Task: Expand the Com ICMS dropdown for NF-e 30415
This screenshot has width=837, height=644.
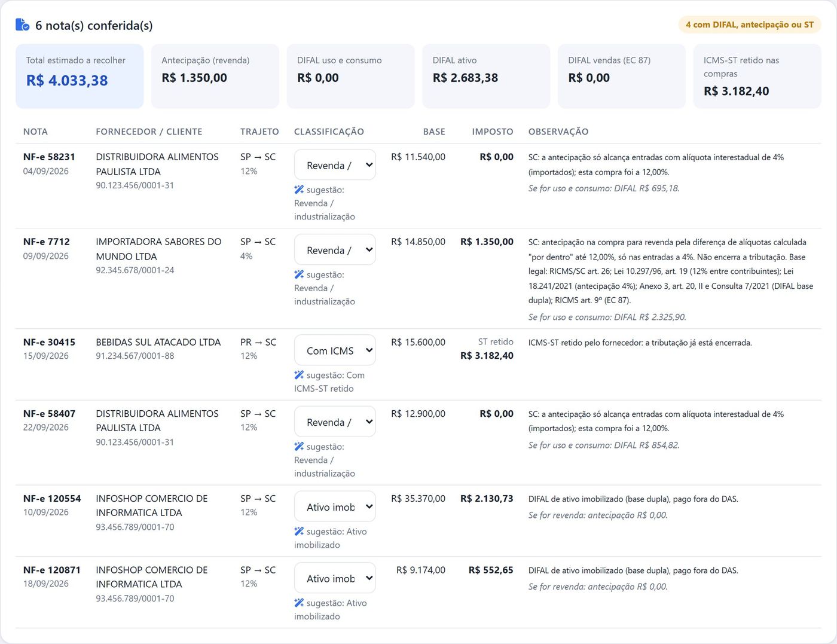Action: click(x=335, y=350)
